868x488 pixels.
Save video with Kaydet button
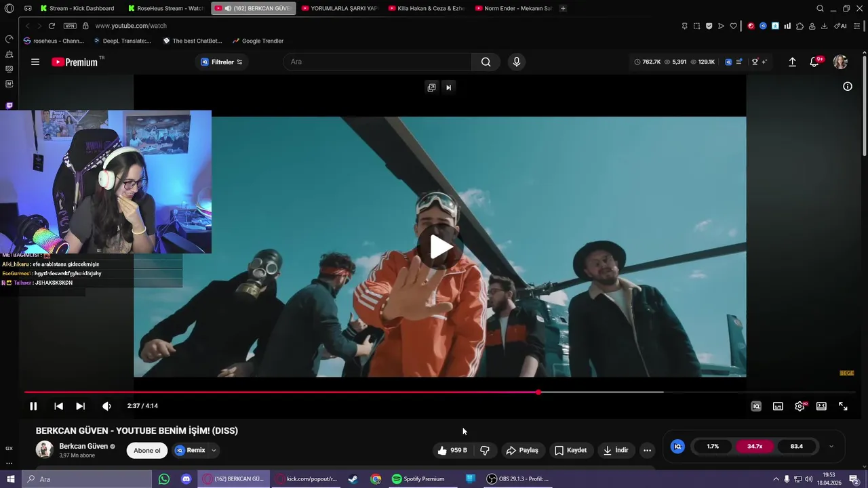click(x=570, y=450)
